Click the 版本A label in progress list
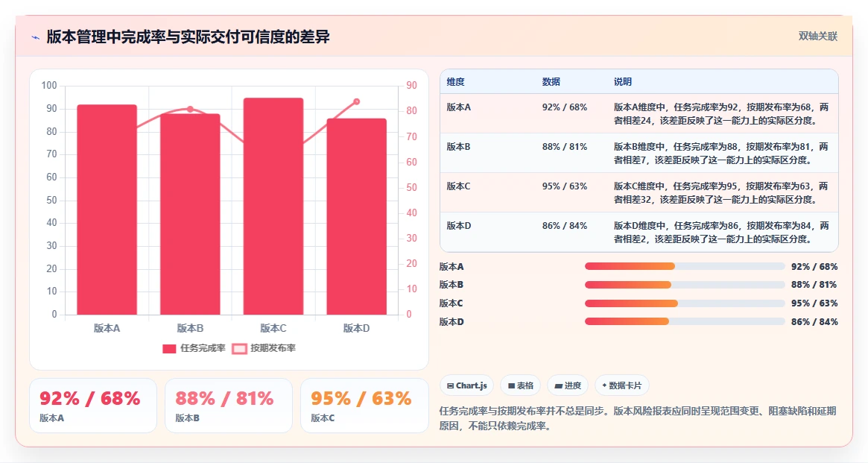 coord(452,266)
